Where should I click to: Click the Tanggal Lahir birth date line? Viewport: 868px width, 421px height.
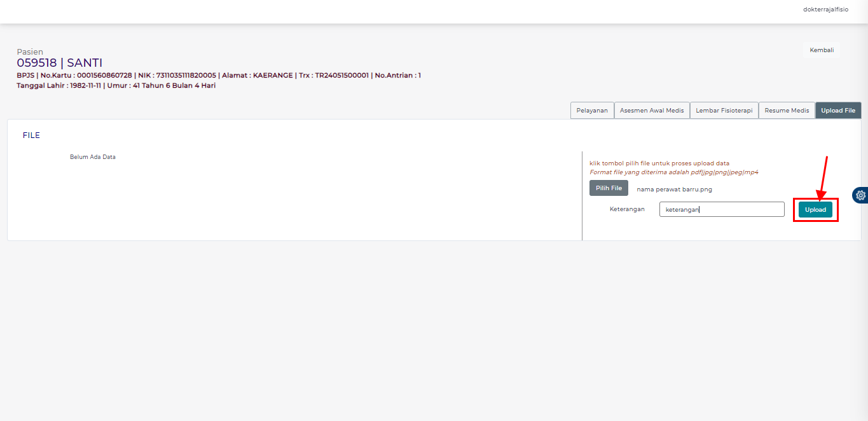(x=116, y=86)
